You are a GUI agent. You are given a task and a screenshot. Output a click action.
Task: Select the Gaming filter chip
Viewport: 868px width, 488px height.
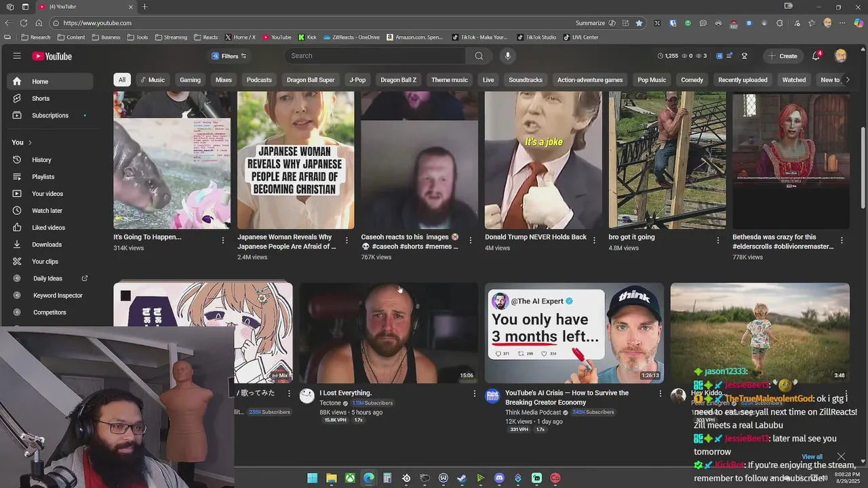tap(190, 80)
